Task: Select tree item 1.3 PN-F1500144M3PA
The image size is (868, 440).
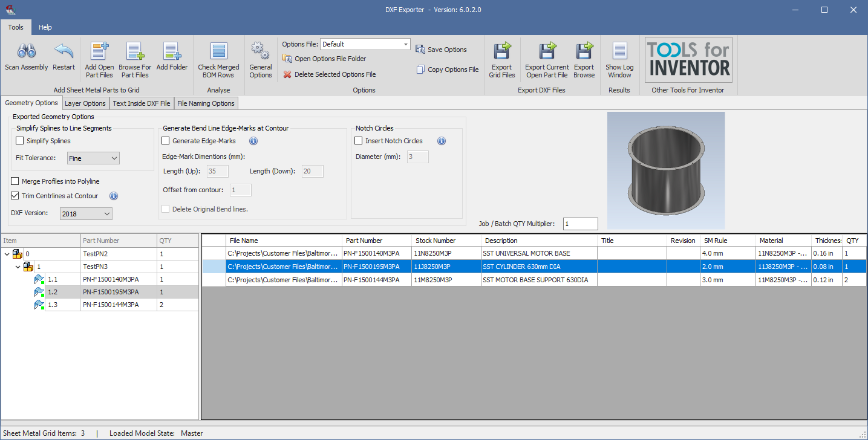Action: tap(110, 305)
